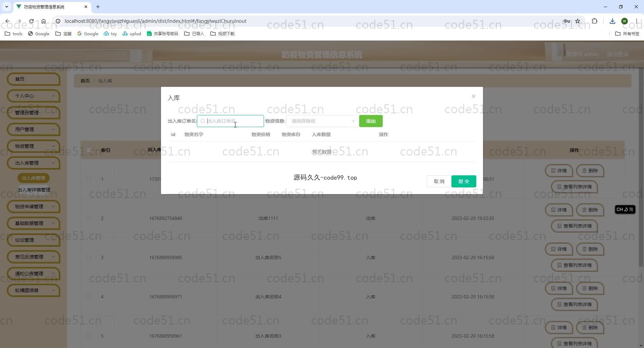Select the 出入库管理 submenu item

click(x=33, y=178)
